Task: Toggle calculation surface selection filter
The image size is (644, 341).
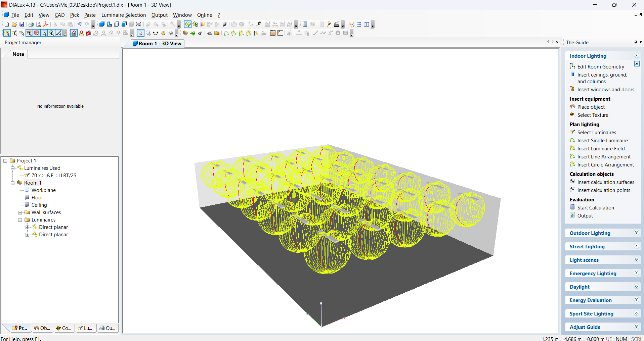Action: click(x=44, y=33)
